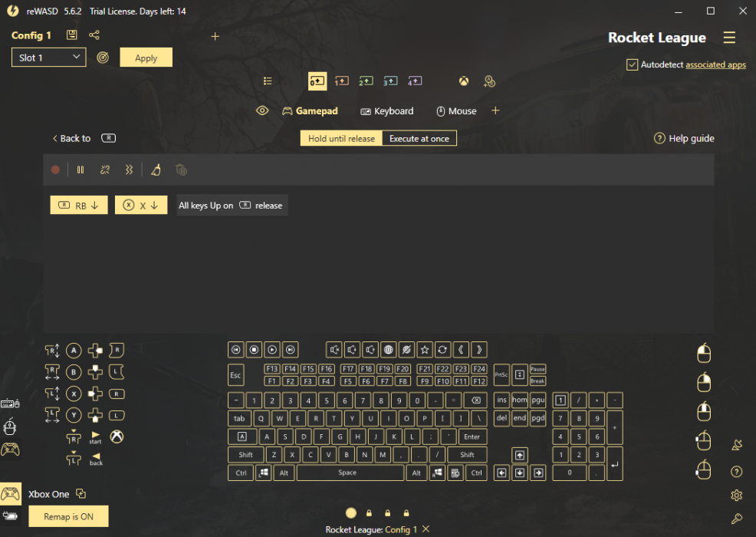Screen dimensions: 756x537
Task: Add a device tab with plus
Action: point(495,111)
